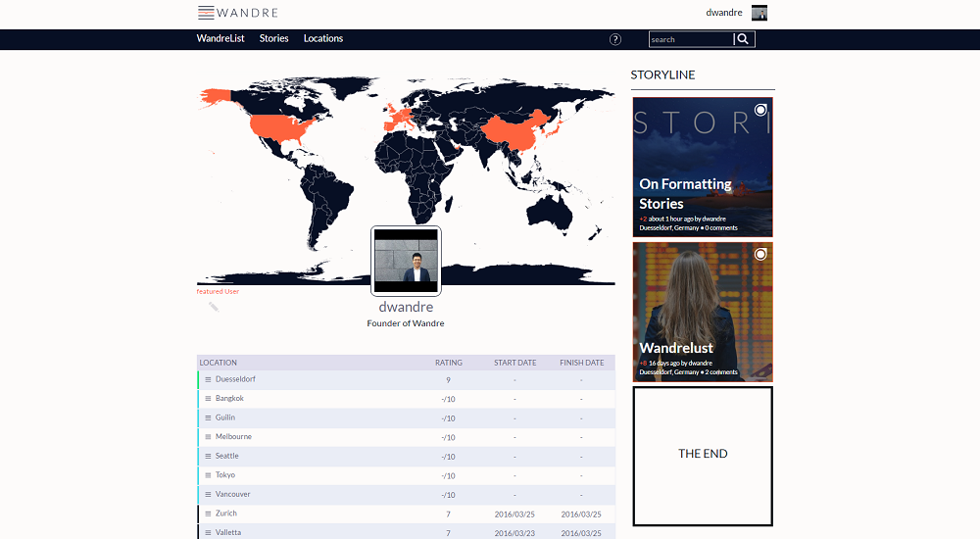Sort by the START DATE column header
The height and width of the screenshot is (539, 980).
(x=515, y=363)
